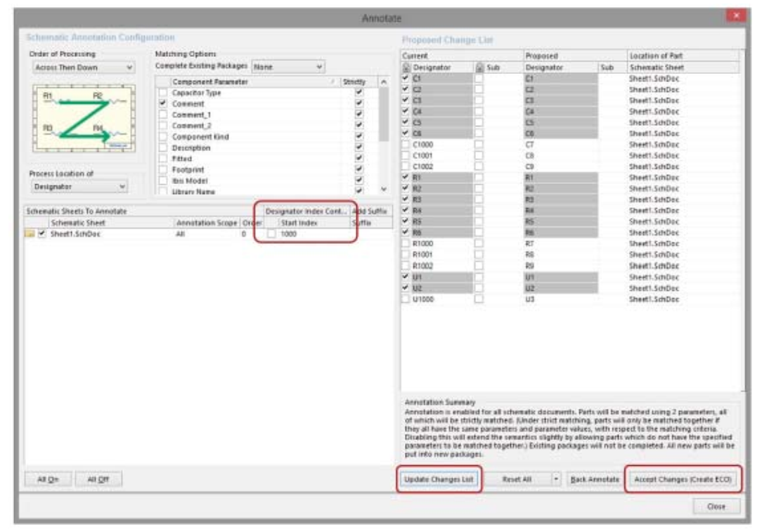Click Accept Changes (Create ECO) button

pos(683,479)
